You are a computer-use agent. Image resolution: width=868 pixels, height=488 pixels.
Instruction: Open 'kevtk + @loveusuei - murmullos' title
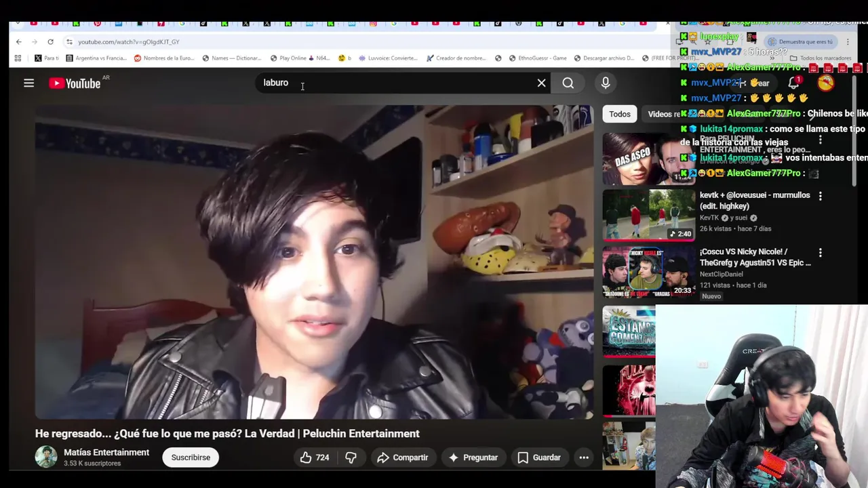pos(755,201)
